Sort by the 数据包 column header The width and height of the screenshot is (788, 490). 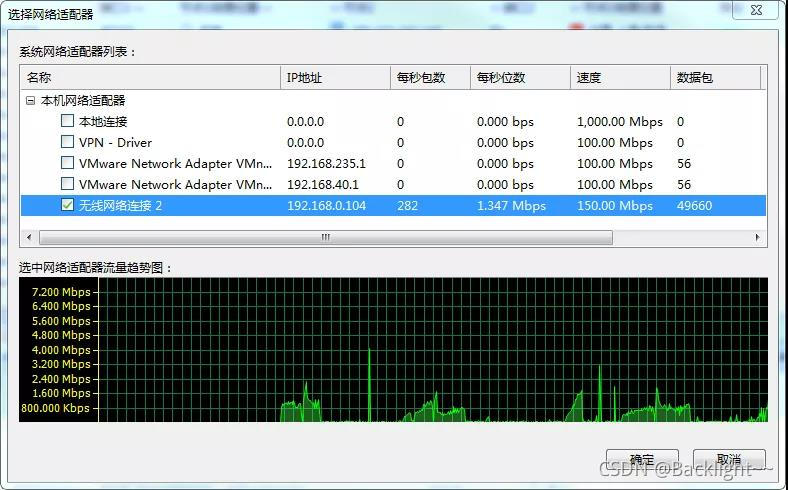tap(715, 77)
